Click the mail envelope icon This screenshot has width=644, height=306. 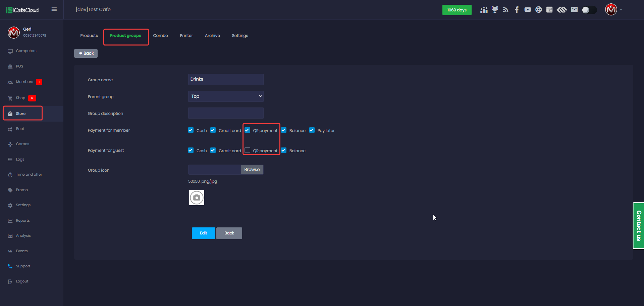[x=574, y=10]
